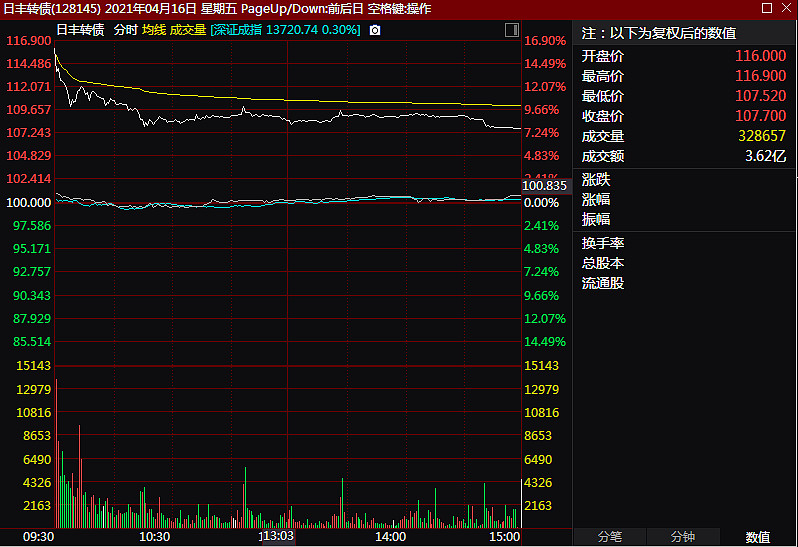Click the 最低价 value 107.520

(x=760, y=96)
